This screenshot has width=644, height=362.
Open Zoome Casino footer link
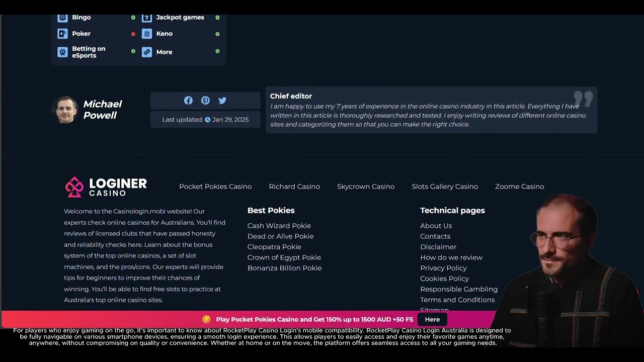pos(520,187)
